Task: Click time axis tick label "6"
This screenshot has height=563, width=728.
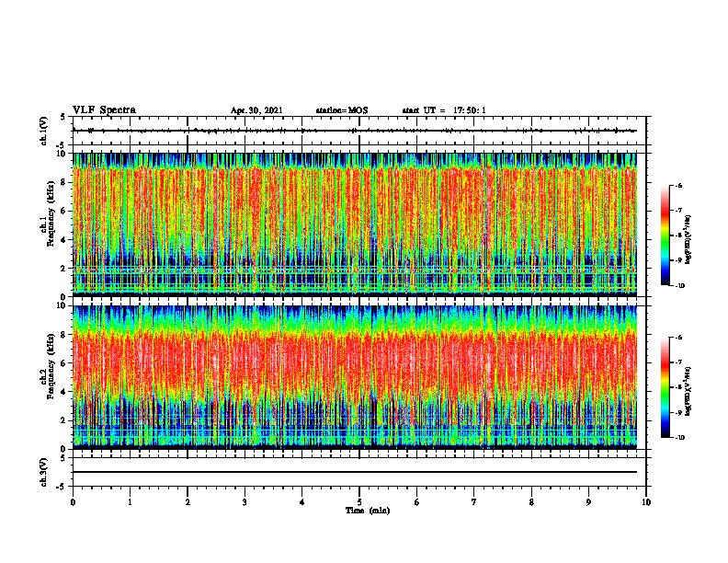Action: [417, 502]
